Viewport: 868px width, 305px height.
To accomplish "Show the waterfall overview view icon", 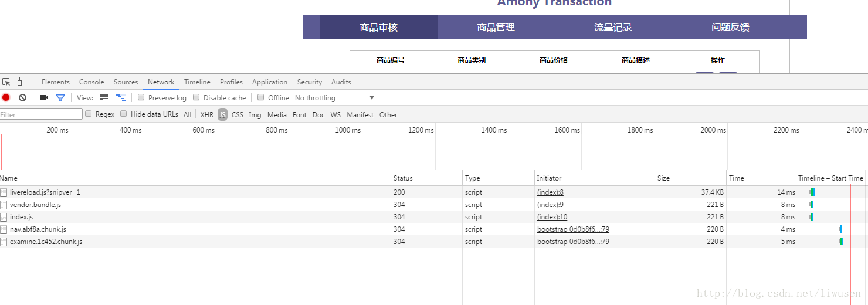I will (121, 97).
